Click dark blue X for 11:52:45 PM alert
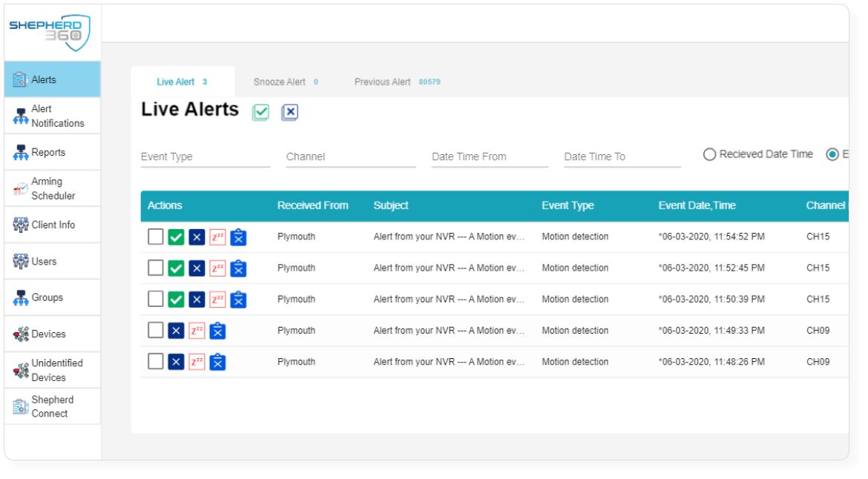The image size is (868, 479). click(x=197, y=269)
